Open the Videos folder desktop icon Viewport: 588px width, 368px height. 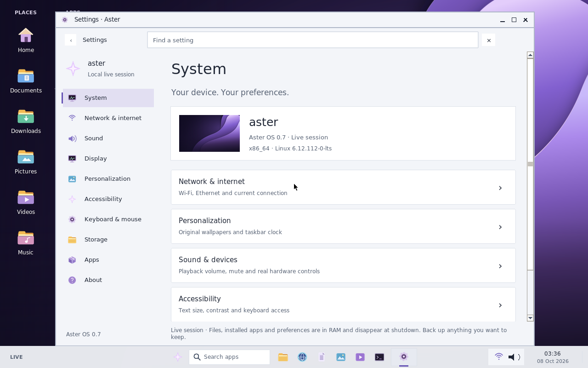click(x=26, y=202)
